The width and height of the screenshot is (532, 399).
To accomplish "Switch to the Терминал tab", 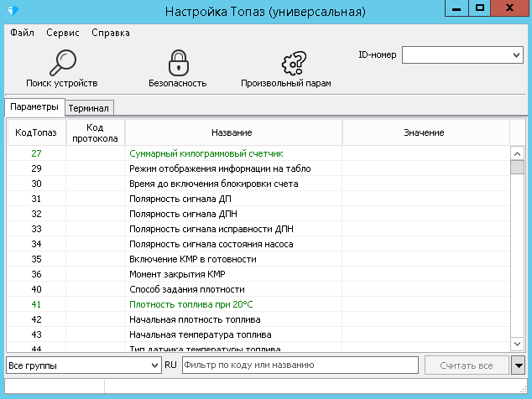I will pyautogui.click(x=89, y=108).
